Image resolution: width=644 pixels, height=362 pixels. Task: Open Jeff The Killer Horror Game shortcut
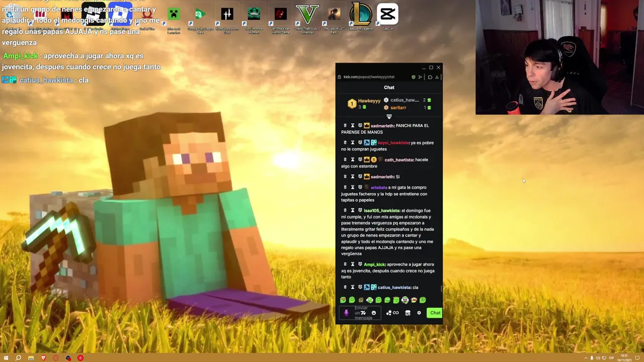[x=281, y=19]
